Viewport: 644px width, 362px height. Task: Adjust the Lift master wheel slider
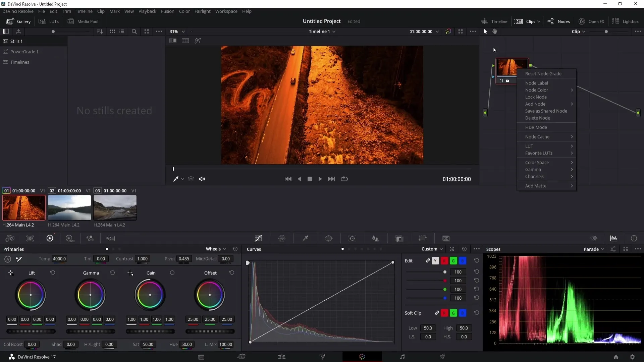coord(31,331)
